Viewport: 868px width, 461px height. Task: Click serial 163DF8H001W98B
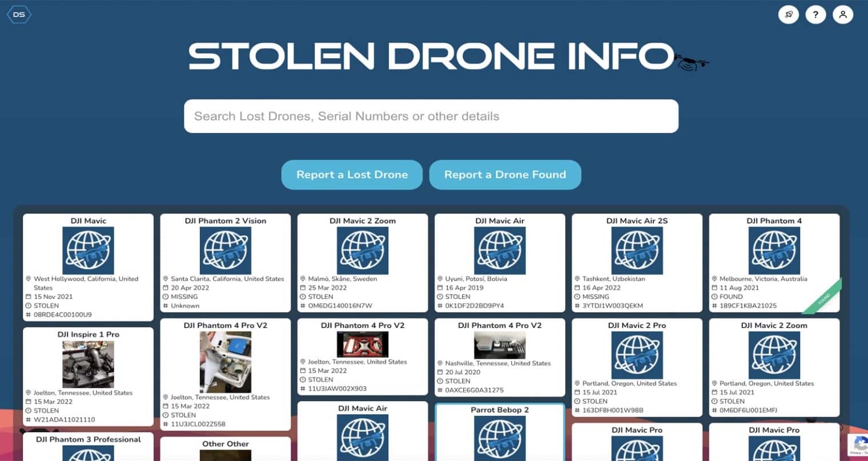[x=613, y=410]
